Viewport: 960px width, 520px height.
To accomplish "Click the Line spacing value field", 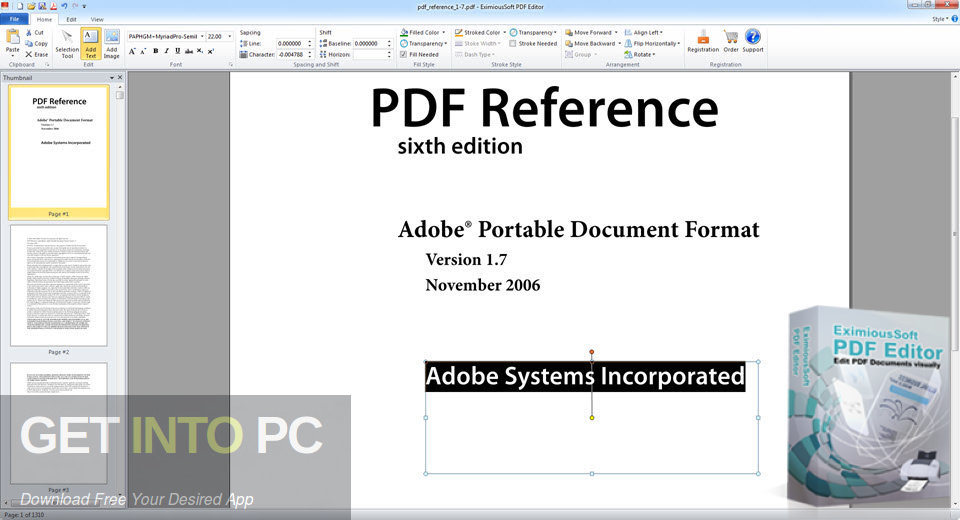I will (291, 43).
